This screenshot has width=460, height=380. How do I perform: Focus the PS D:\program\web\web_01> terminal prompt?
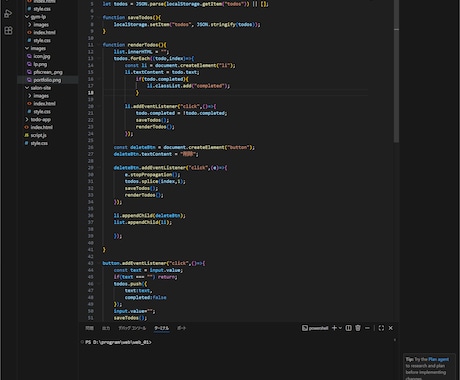118,342
